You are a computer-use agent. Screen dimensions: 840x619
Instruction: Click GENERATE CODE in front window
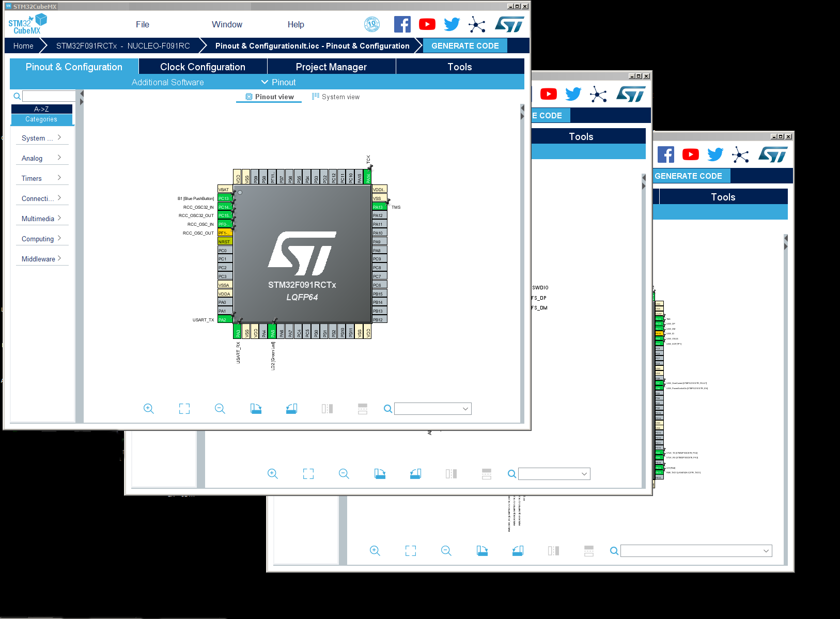coord(465,45)
